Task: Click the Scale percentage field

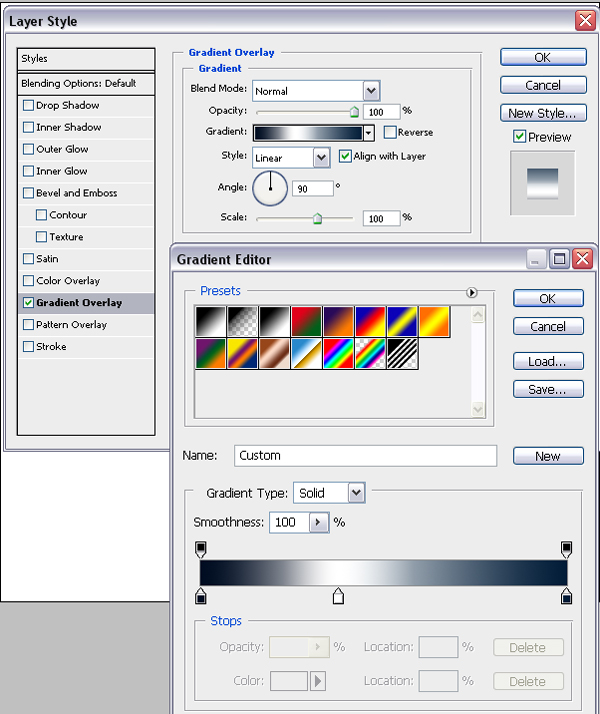Action: pyautogui.click(x=381, y=219)
